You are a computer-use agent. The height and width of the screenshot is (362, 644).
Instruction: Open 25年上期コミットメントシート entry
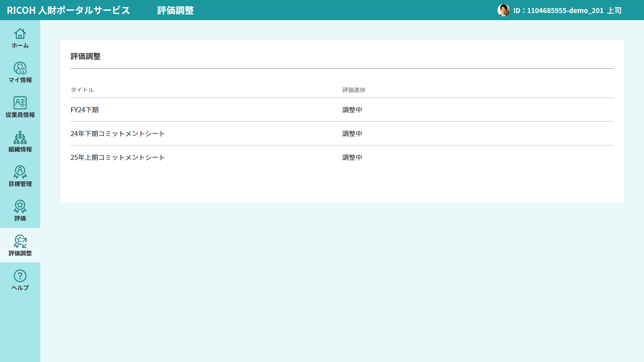118,157
